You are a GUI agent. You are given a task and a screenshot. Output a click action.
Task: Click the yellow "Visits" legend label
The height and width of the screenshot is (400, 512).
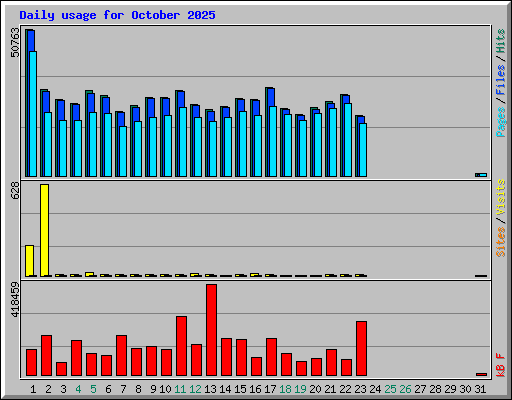pyautogui.click(x=500, y=197)
